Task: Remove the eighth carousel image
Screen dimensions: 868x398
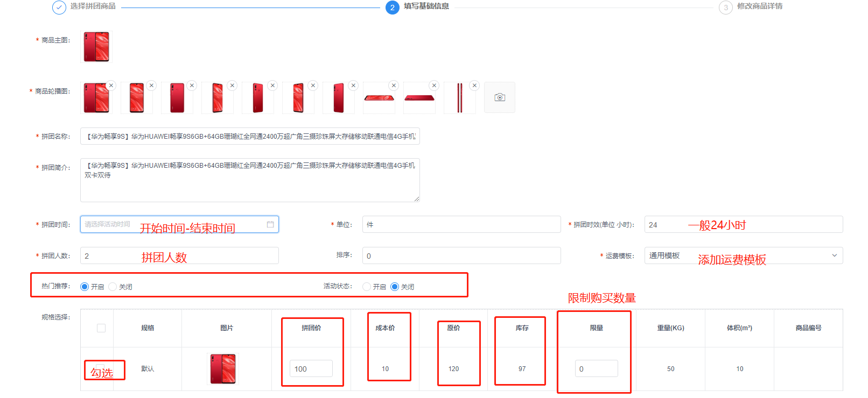Action: [x=394, y=86]
